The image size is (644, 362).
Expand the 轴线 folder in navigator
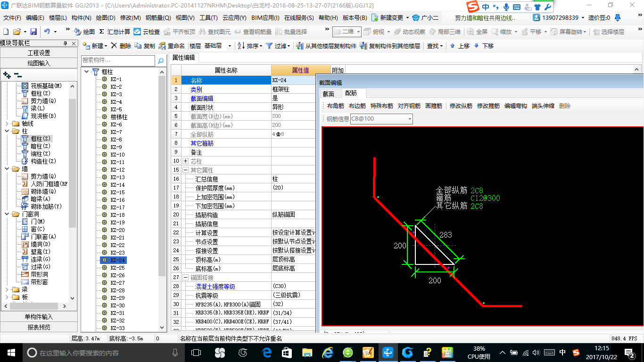[x=7, y=123]
